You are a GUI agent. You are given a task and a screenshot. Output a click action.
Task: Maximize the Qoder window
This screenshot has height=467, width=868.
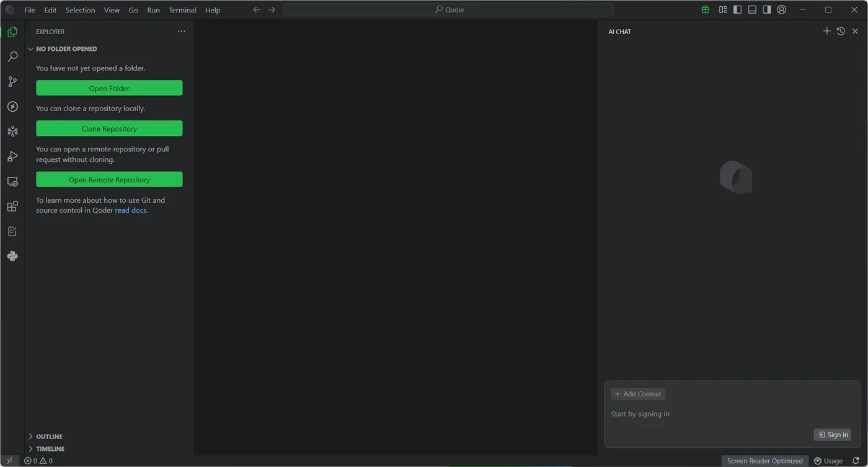click(828, 10)
